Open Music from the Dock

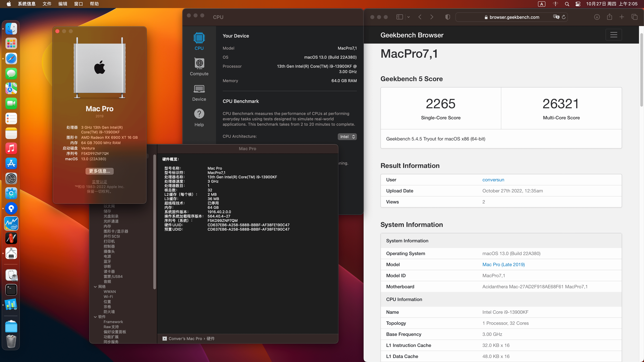click(x=11, y=148)
